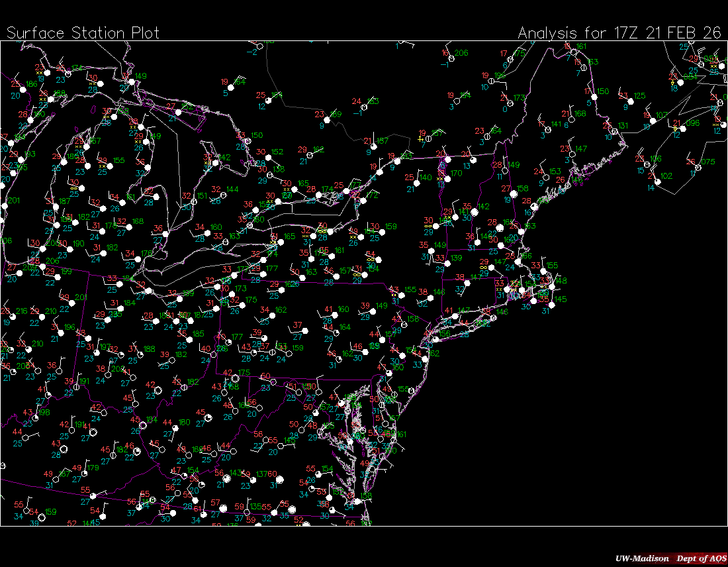Select station circle with temperature 42, pressure 175
This screenshot has height=567, width=728.
[234, 378]
